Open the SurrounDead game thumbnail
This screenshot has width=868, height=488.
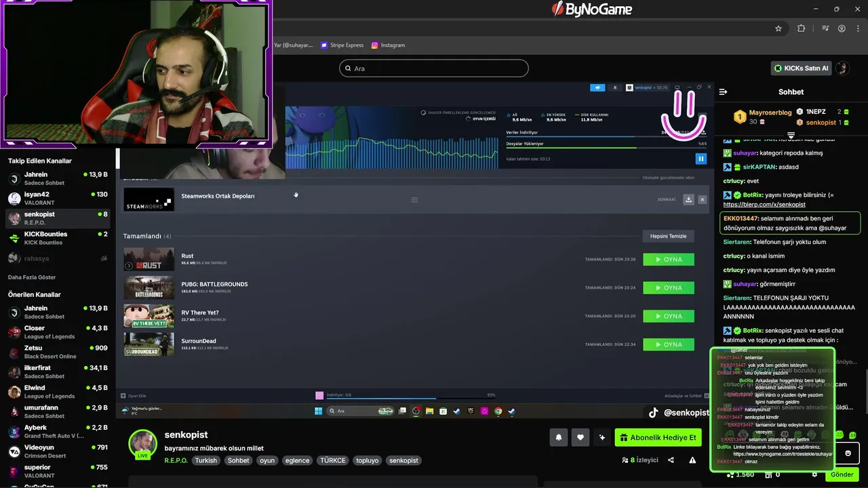[x=149, y=345]
